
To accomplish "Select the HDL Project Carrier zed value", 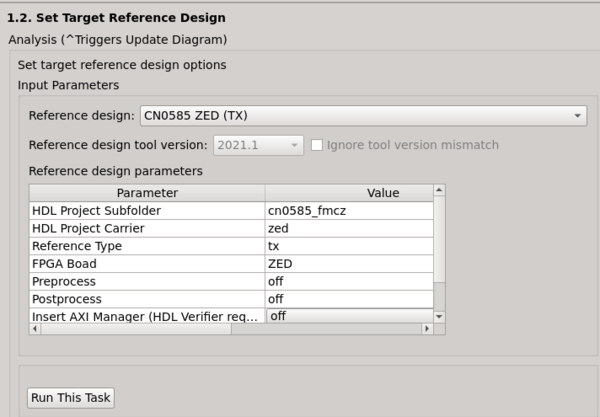I will pos(348,228).
